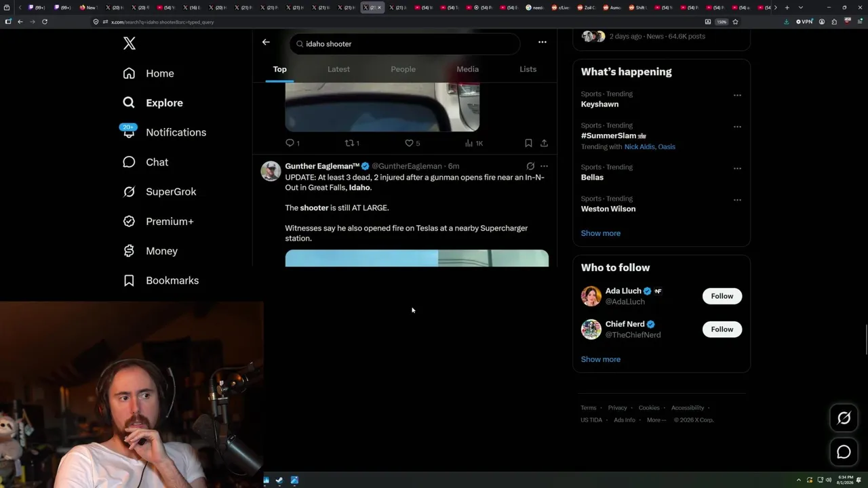Click the Oasis trending link
The image size is (868, 488).
click(x=667, y=147)
